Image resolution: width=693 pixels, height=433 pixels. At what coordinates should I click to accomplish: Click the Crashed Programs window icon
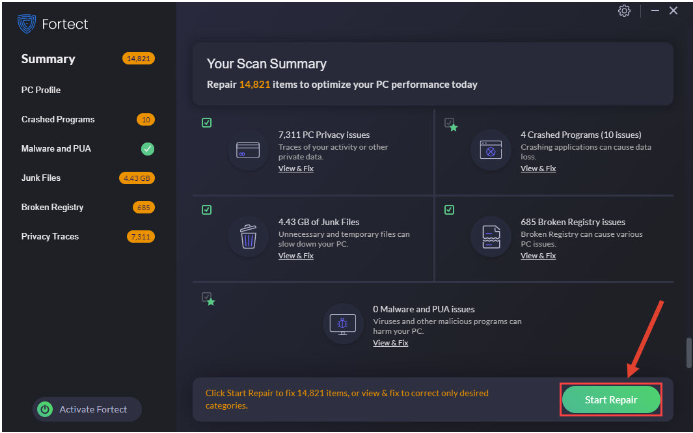click(490, 150)
